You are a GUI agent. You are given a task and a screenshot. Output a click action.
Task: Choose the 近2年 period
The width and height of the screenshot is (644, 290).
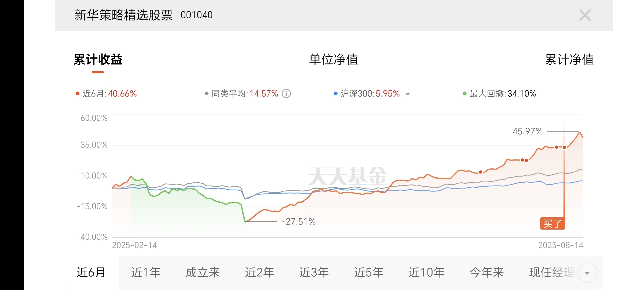259,273
